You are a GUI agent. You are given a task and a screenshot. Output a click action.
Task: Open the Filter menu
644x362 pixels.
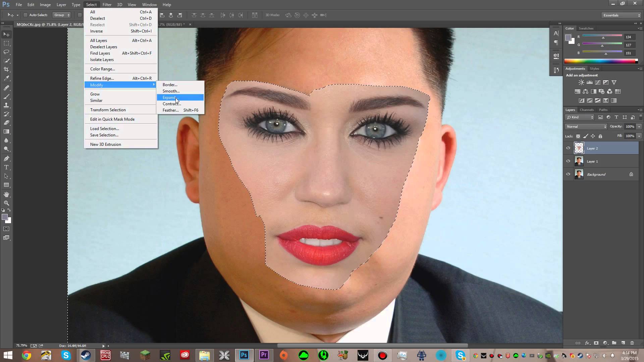107,5
